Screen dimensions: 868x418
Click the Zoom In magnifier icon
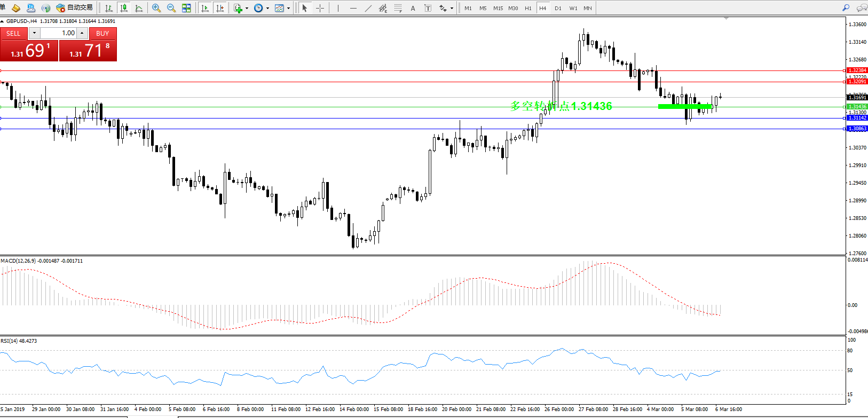coord(156,8)
